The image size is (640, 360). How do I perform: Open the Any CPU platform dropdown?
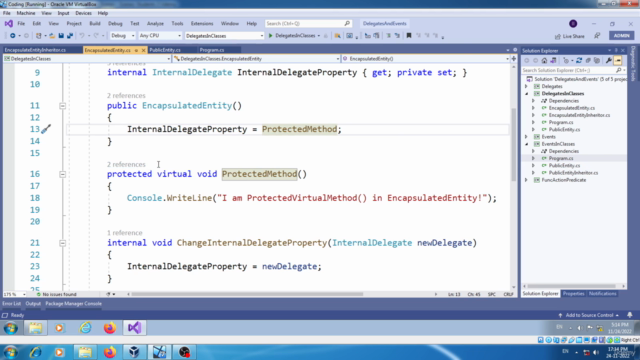point(160,36)
